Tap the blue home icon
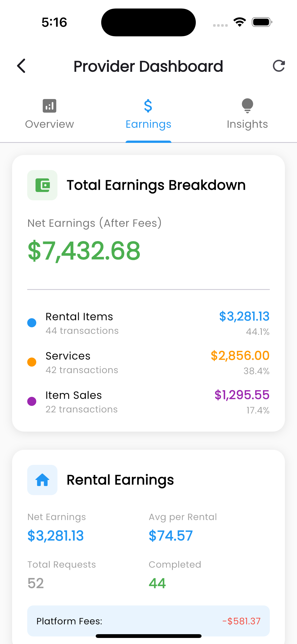The image size is (297, 644). pyautogui.click(x=42, y=480)
